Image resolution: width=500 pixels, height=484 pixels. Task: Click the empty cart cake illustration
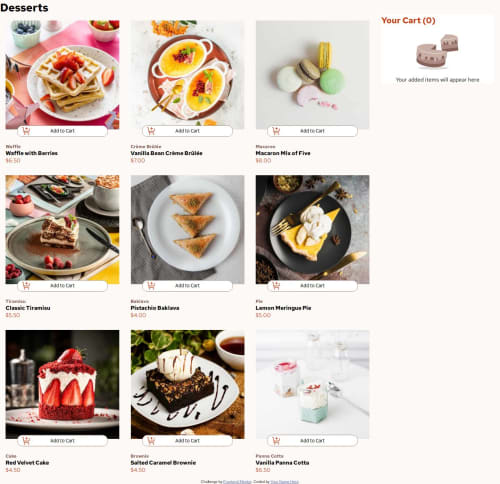click(437, 51)
